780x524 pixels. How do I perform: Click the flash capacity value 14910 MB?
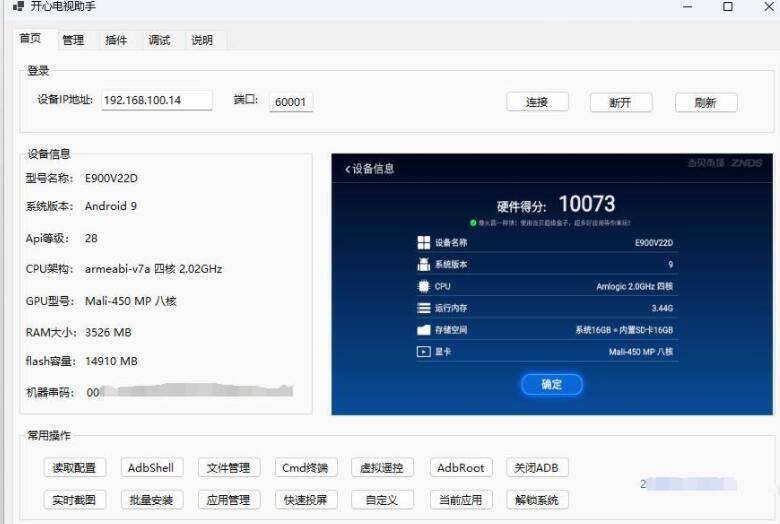111,361
